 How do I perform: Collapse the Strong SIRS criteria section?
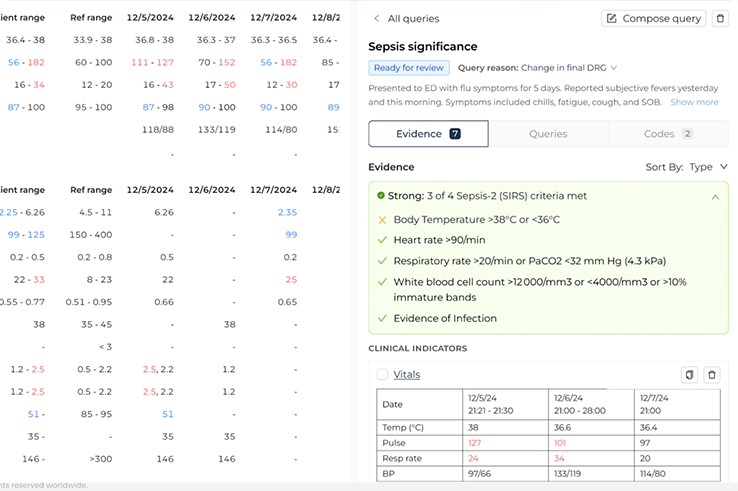click(x=715, y=197)
